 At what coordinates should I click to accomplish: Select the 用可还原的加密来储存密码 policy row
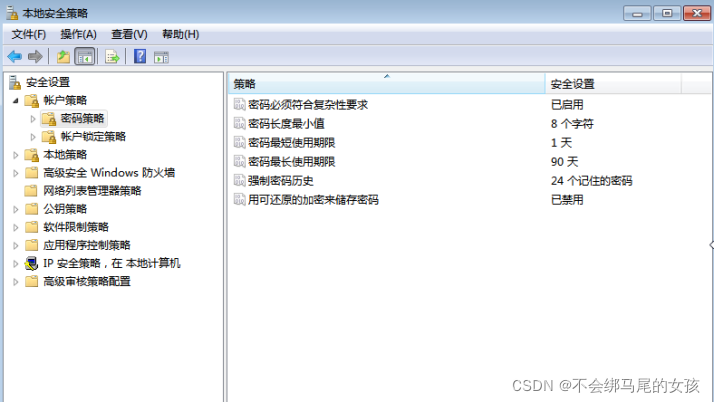[470, 200]
